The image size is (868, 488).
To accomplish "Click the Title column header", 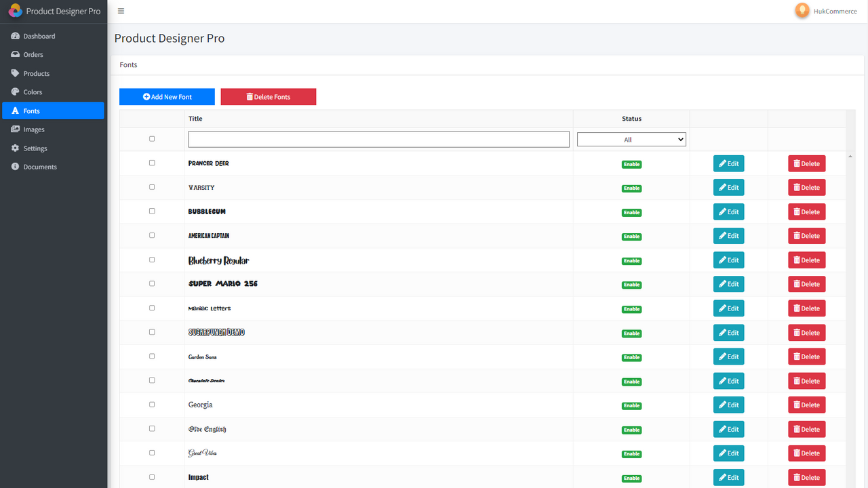I will (195, 118).
